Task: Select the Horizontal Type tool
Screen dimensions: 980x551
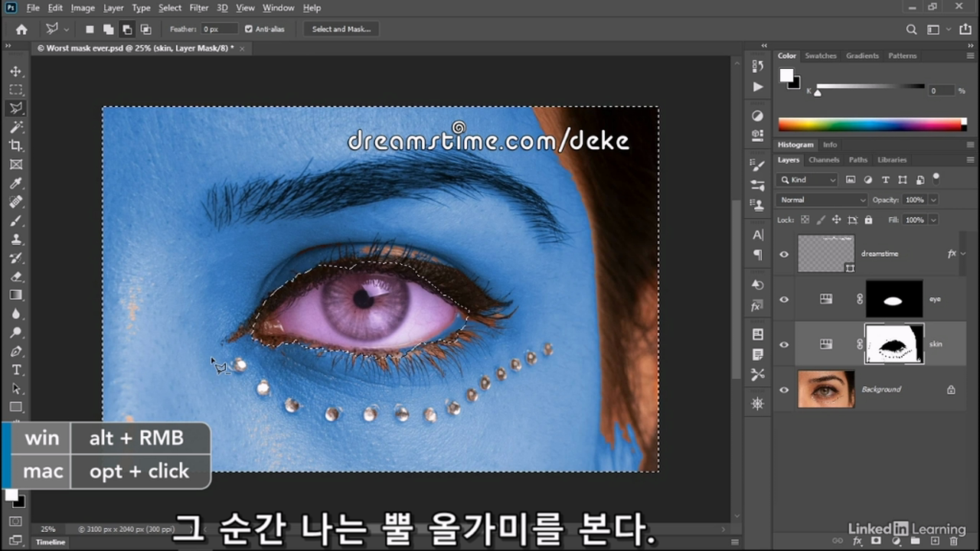Action: pos(16,370)
